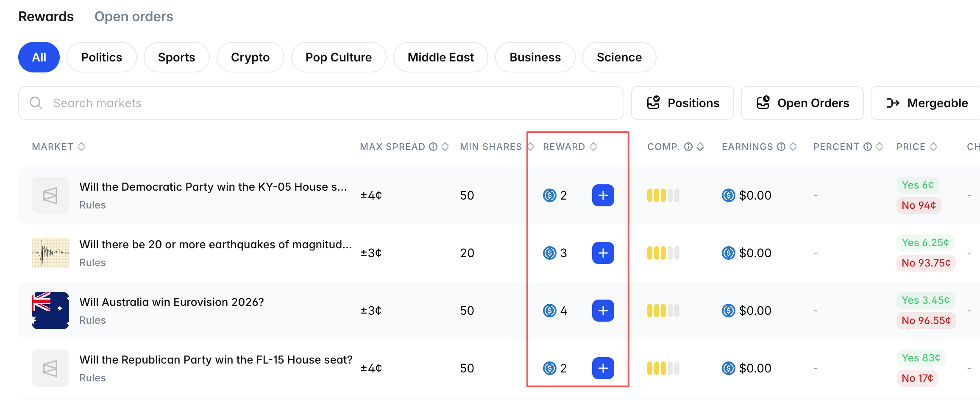Click the Search markets input field
Viewport: 980px width, 400px height.
321,103
